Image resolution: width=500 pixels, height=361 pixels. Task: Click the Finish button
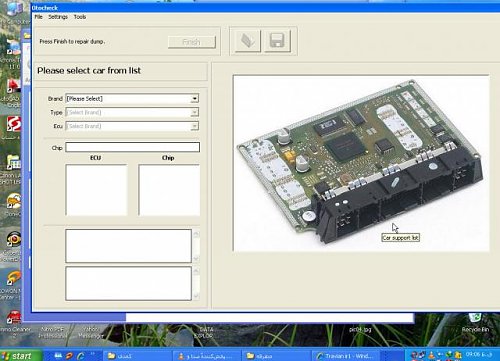[192, 42]
